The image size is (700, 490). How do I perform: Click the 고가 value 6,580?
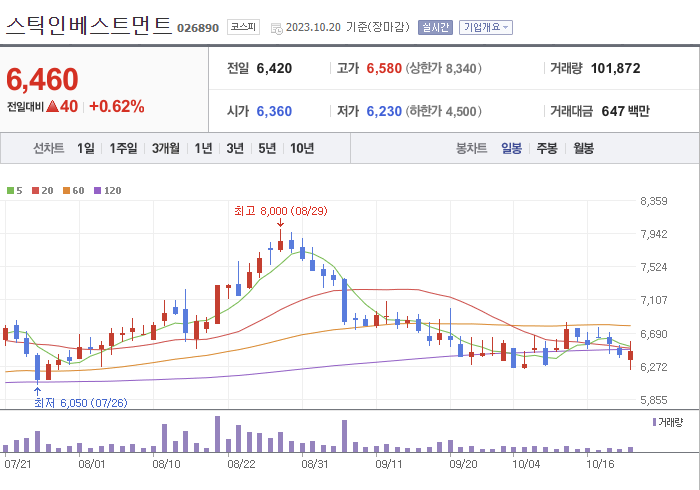pyautogui.click(x=384, y=68)
